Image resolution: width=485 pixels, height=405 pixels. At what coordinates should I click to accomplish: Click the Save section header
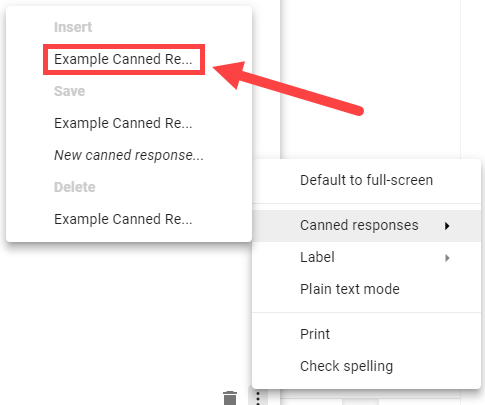(70, 91)
